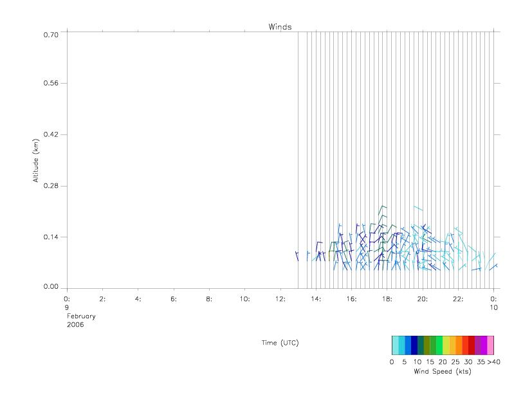Click the "10:" time tick label
532x393 pixels.
[x=244, y=299]
